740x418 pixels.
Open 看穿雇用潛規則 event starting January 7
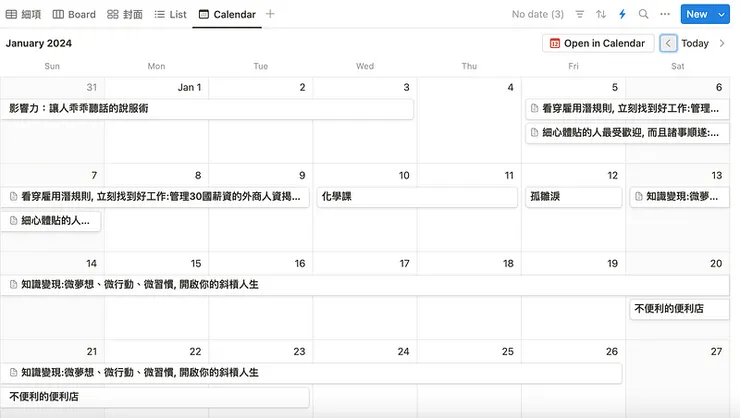coord(155,197)
